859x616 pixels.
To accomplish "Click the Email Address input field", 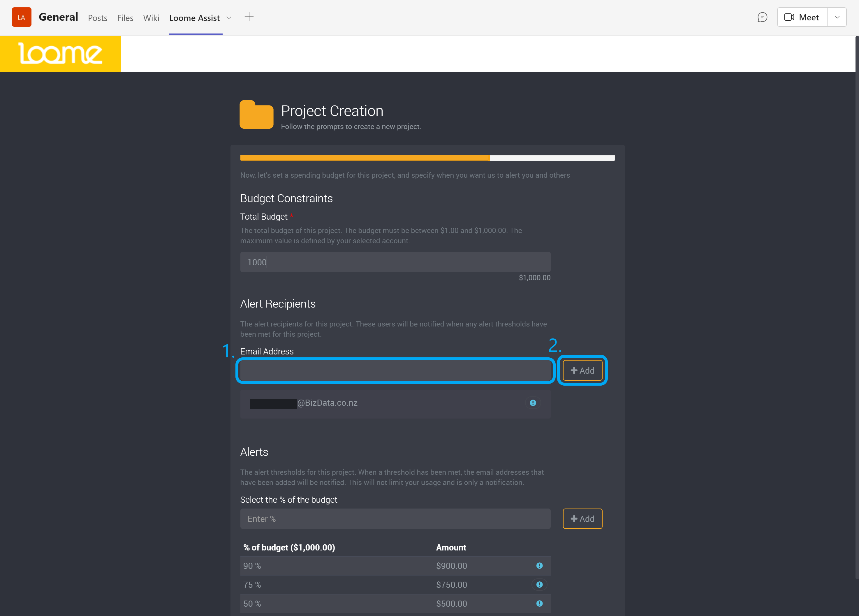I will [x=395, y=370].
